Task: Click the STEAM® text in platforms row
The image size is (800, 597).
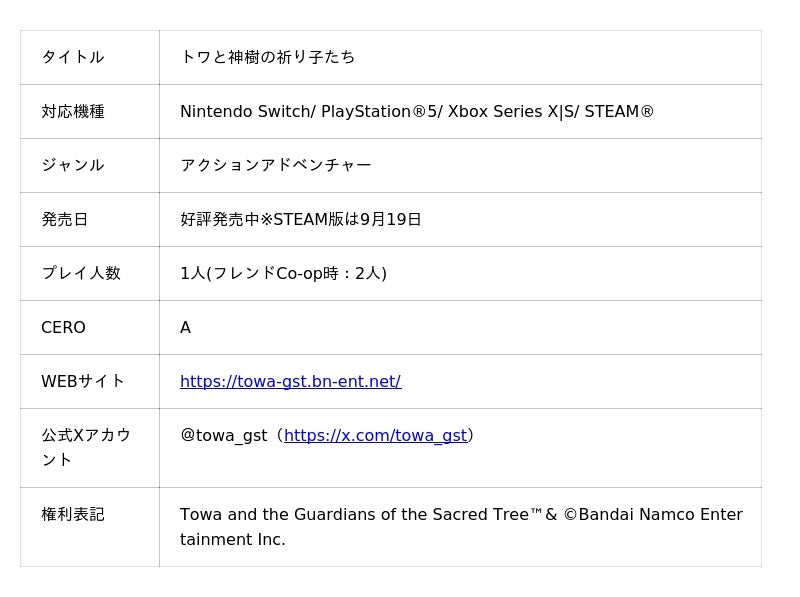Action: click(619, 111)
